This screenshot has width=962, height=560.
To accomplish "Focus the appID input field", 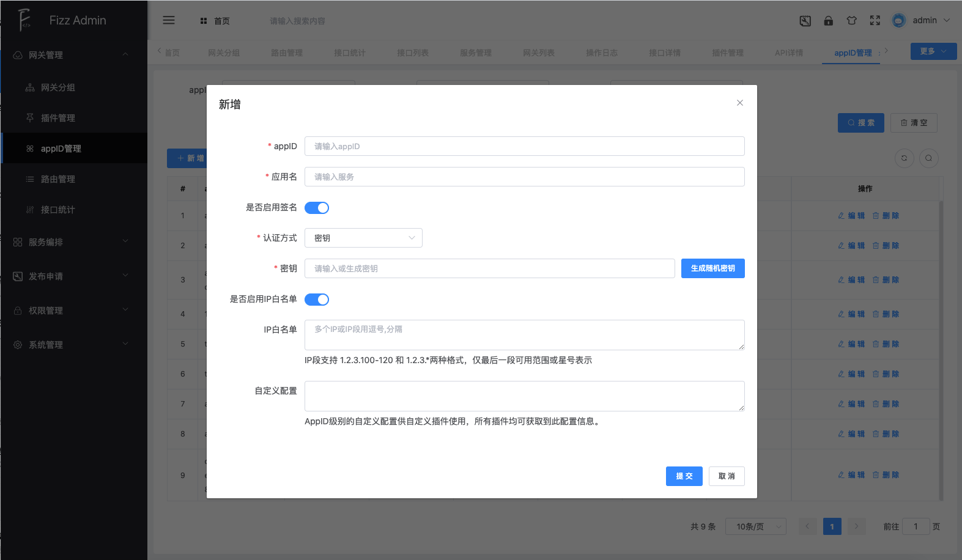I will [524, 146].
